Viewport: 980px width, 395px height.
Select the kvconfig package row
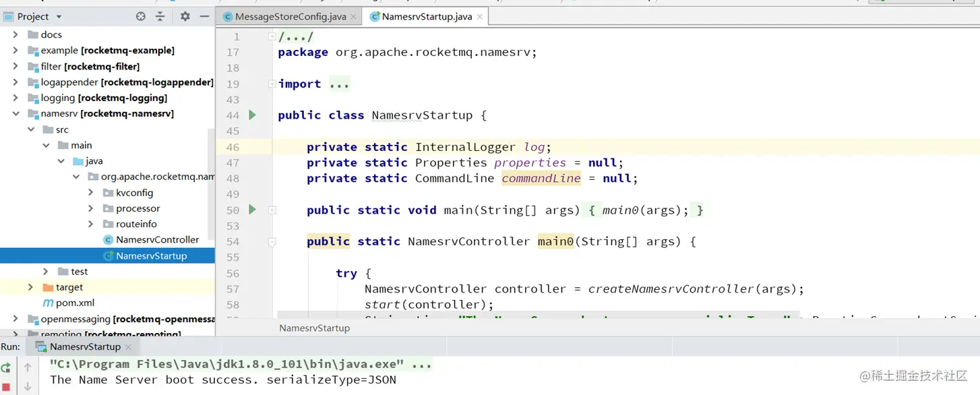[108, 193]
